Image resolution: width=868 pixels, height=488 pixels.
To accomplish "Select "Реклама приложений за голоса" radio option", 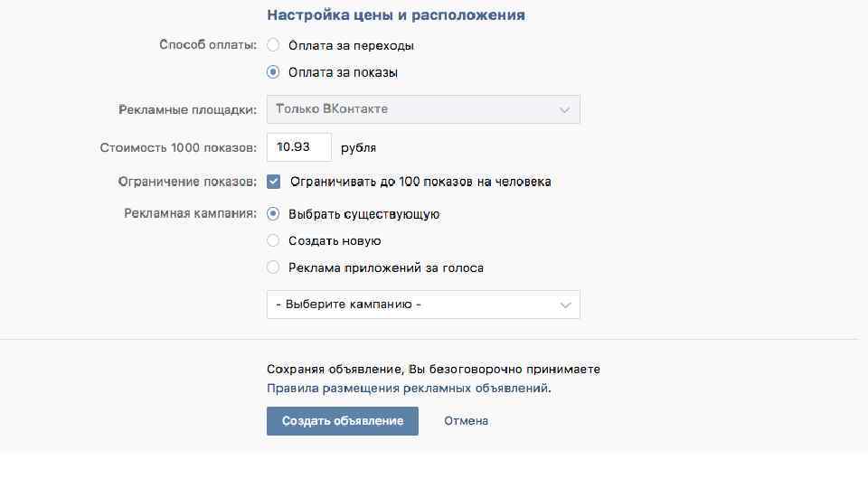I will click(273, 267).
